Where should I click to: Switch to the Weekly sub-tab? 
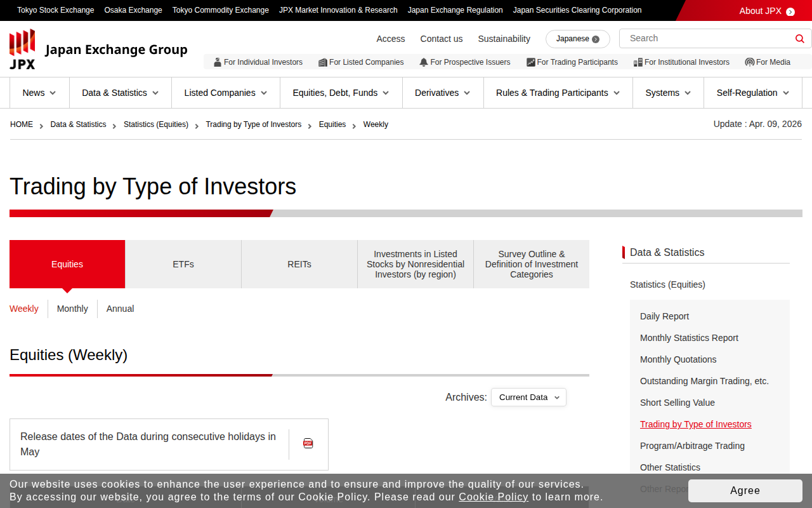pos(24,309)
